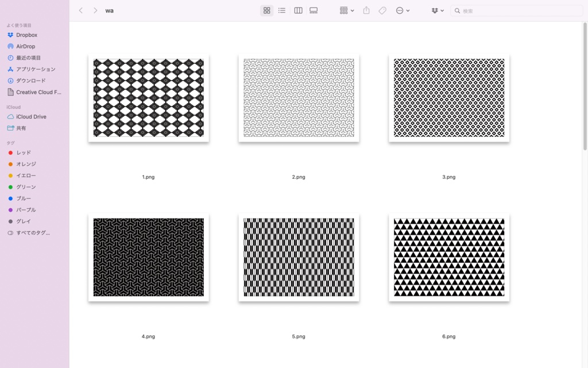Click the vertical scrollbar
Viewport: 588px width, 368px height.
pos(585,86)
